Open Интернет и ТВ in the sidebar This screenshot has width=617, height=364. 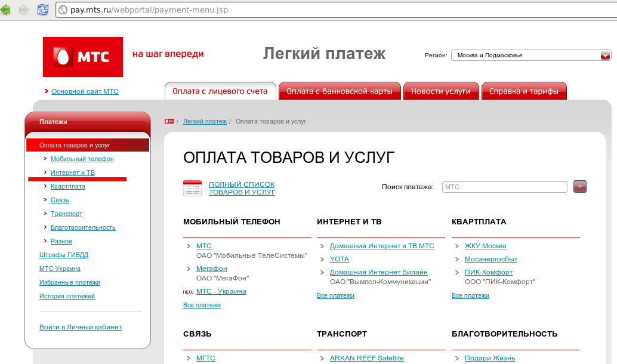pos(73,173)
